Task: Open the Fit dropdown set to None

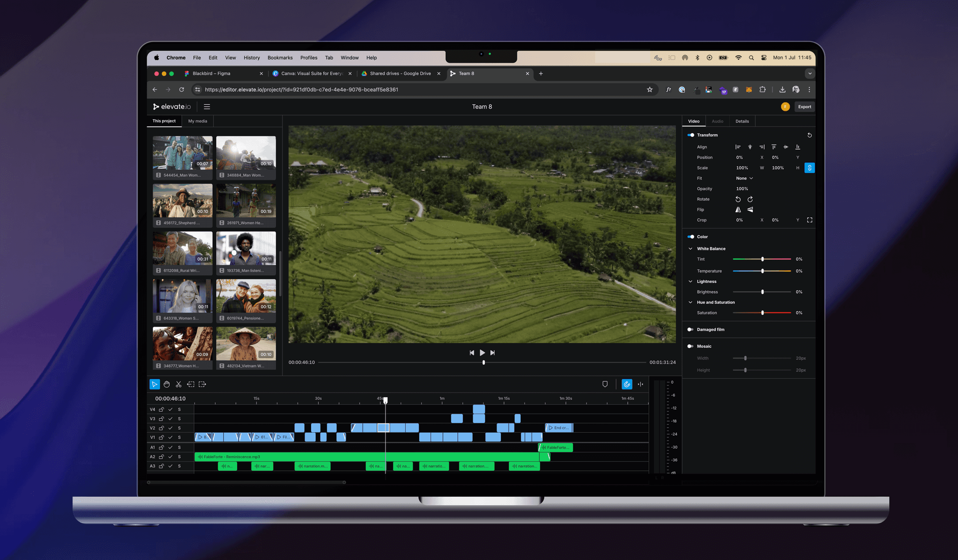Action: point(744,178)
